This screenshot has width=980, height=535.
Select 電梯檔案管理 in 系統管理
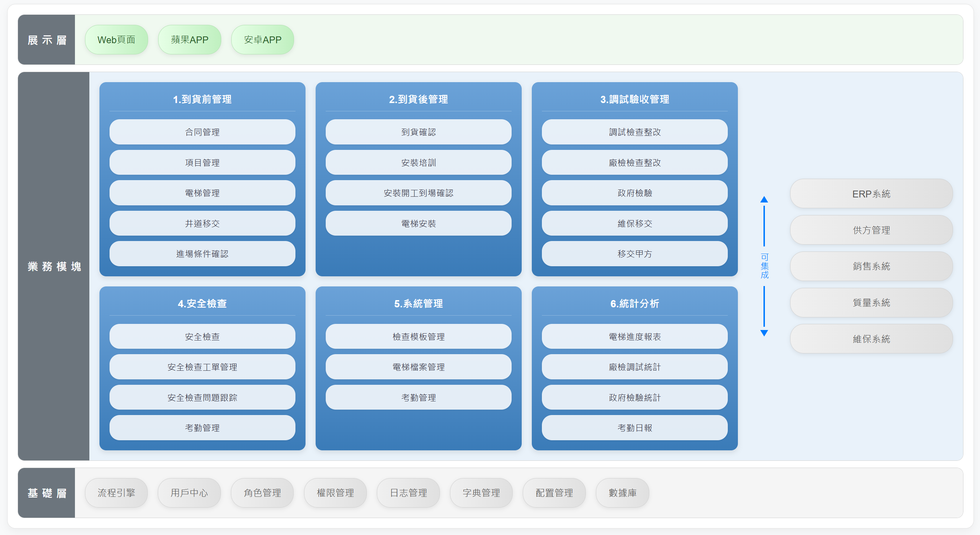418,367
